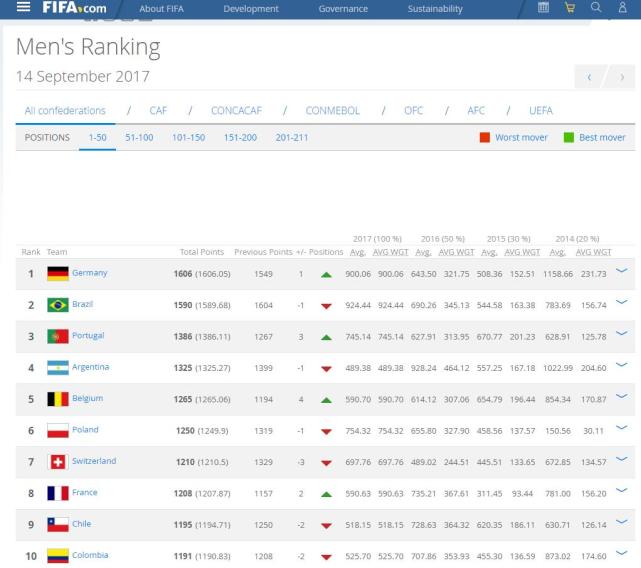Click the Previous Points column header
641x568 pixels.
click(x=263, y=252)
